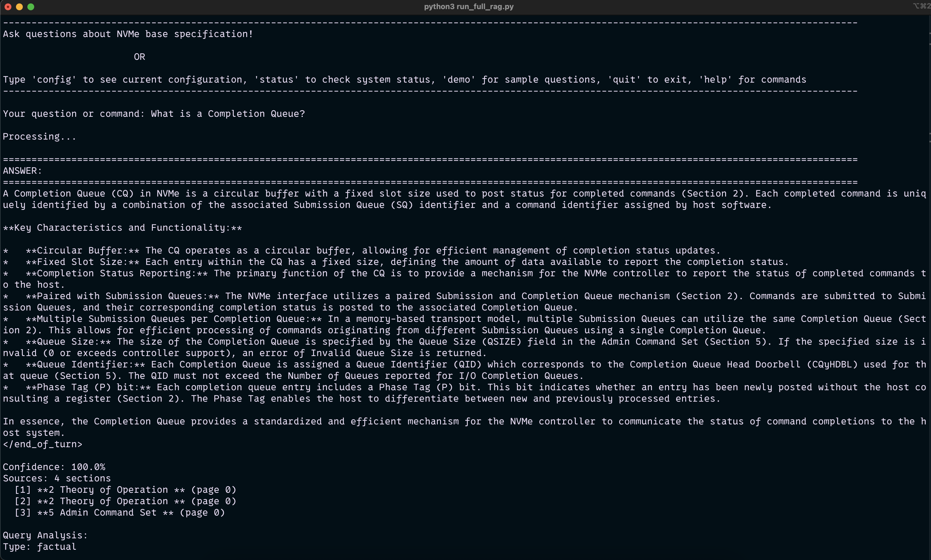Click the word 'config' in the help line
This screenshot has width=931, height=560.
pos(54,80)
